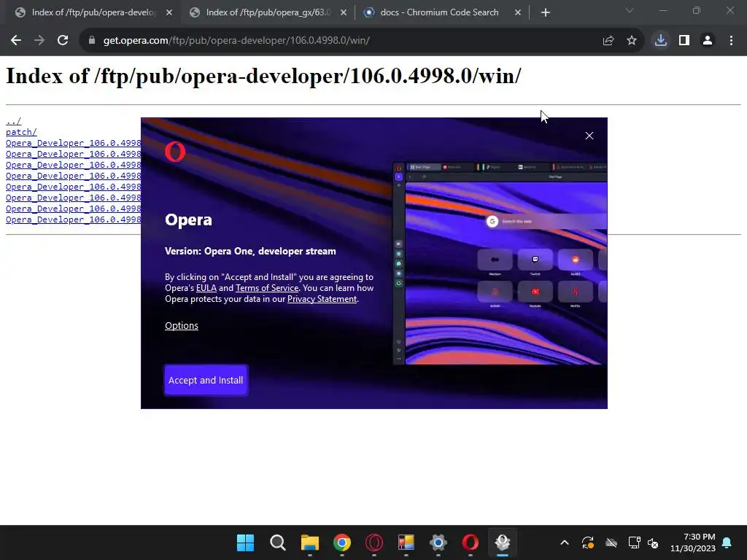Open Chrome downloads icon
Image resolution: width=747 pixels, height=560 pixels.
(661, 41)
